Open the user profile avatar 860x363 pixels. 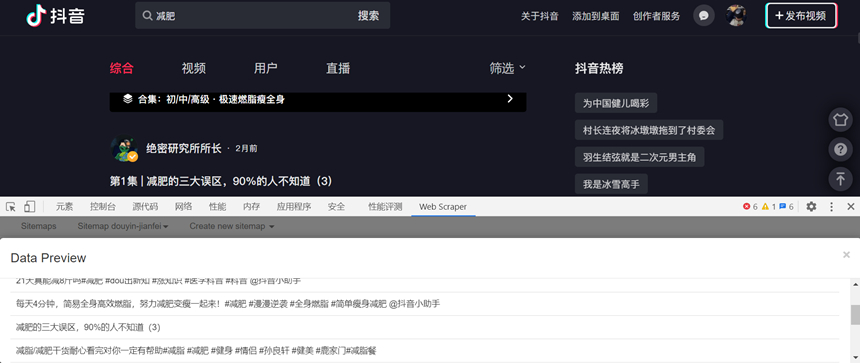(735, 15)
